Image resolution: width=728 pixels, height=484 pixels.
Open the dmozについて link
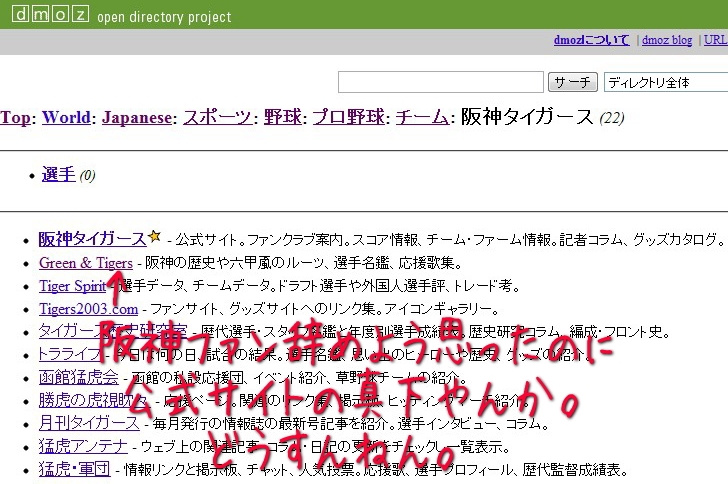pyautogui.click(x=591, y=41)
